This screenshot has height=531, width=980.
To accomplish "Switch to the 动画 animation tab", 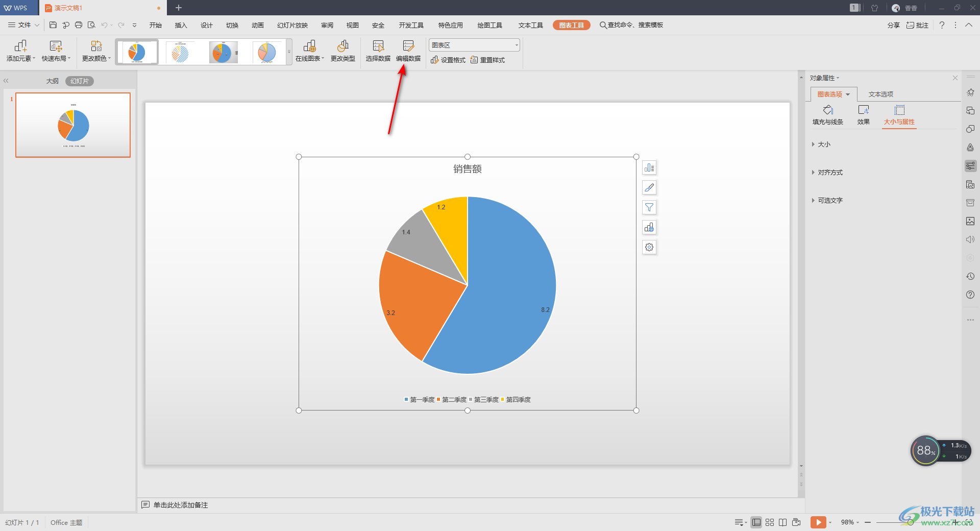I will click(x=258, y=25).
